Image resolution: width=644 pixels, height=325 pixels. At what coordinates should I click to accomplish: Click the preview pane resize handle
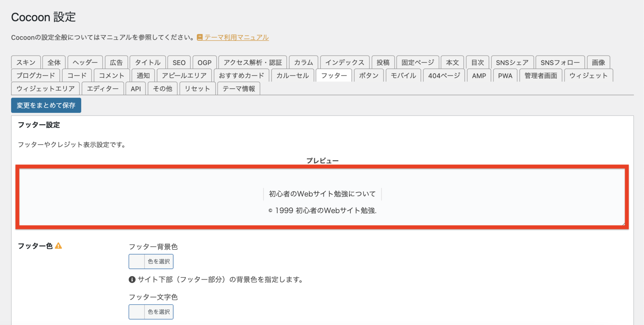[x=623, y=223]
